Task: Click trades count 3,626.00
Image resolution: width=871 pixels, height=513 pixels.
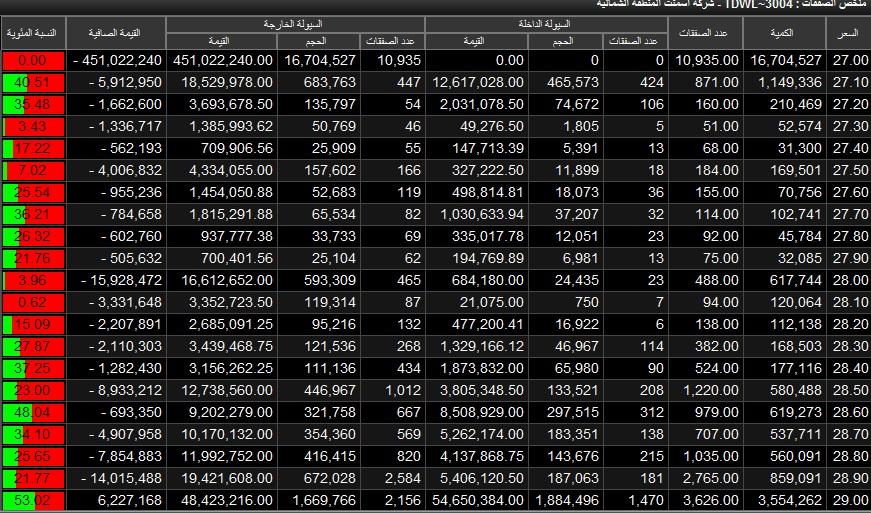Action: tap(705, 500)
